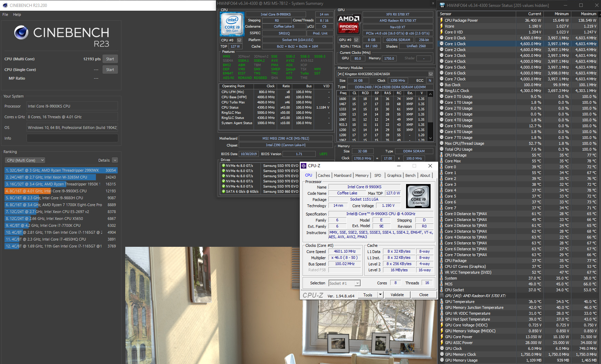The image size is (601, 364).
Task: Select the Core 0 Distance to TjMAX icon
Action: [441, 214]
